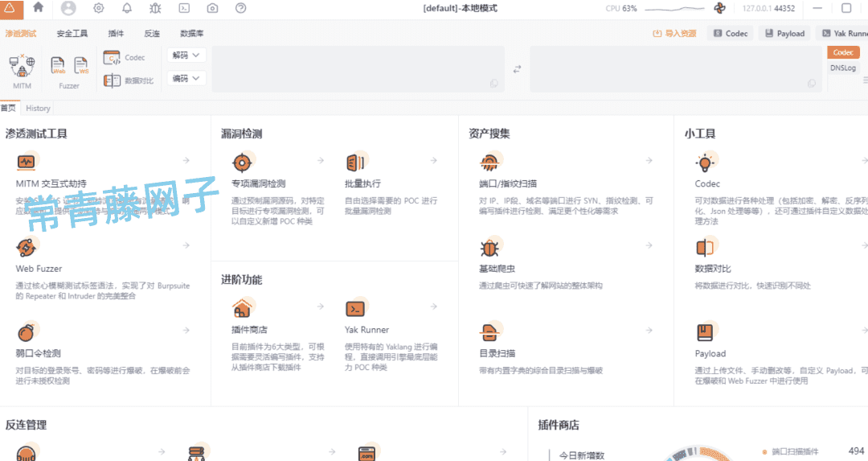Click arrow on Web Fuzzer card
Viewport: 868px width, 461px height.
tap(186, 245)
